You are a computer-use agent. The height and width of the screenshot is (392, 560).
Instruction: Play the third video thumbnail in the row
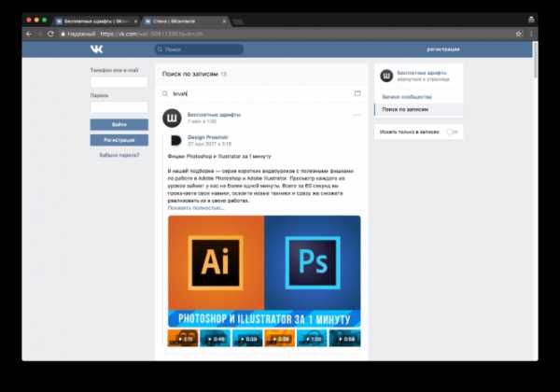[x=247, y=338]
